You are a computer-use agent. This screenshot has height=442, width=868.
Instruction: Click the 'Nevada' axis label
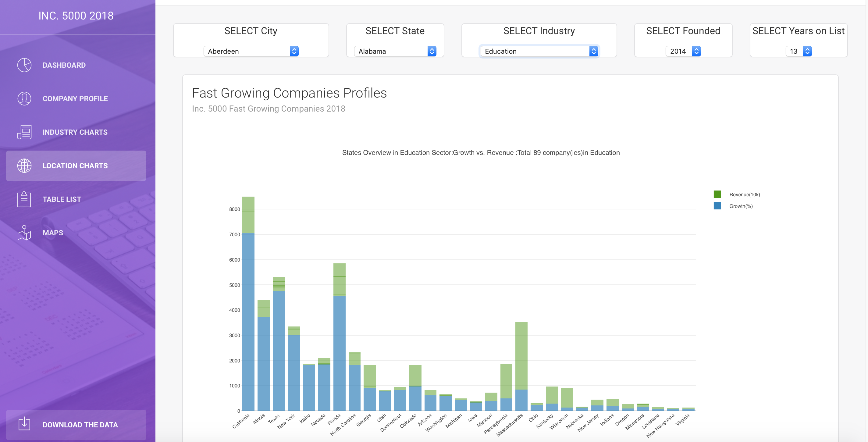click(x=318, y=420)
